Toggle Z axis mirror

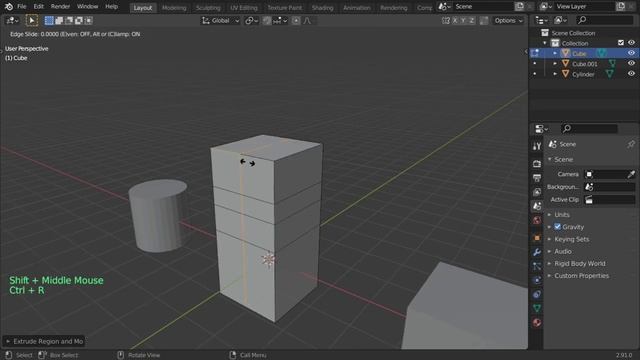click(x=472, y=20)
